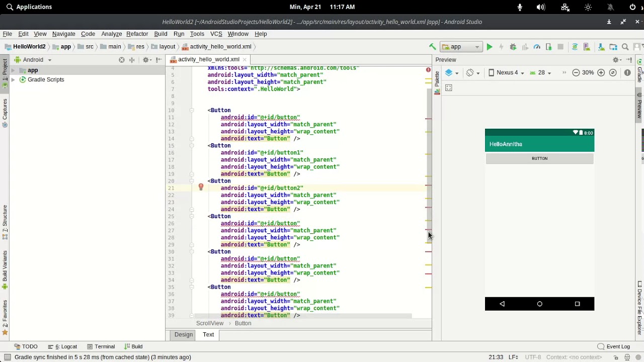Run the app with green play button
Viewport: 644px width, 362px height.
tap(489, 47)
